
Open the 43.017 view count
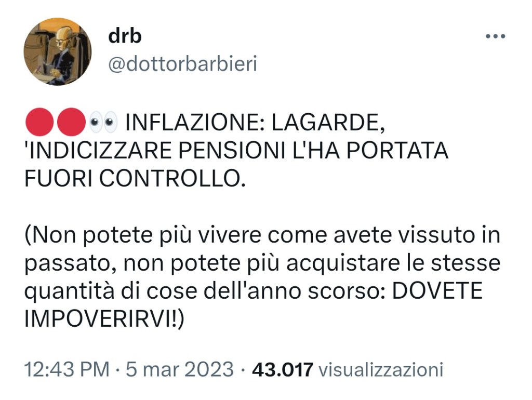click(282, 369)
